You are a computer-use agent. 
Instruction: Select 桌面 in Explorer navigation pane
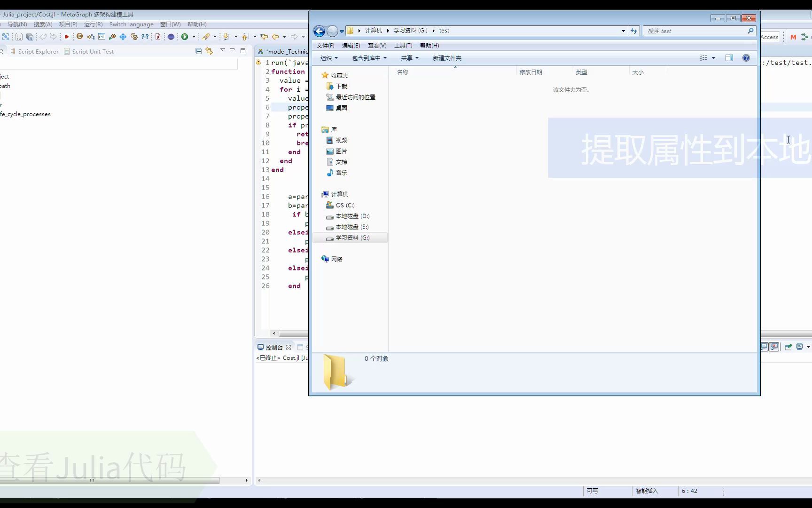tap(336, 108)
